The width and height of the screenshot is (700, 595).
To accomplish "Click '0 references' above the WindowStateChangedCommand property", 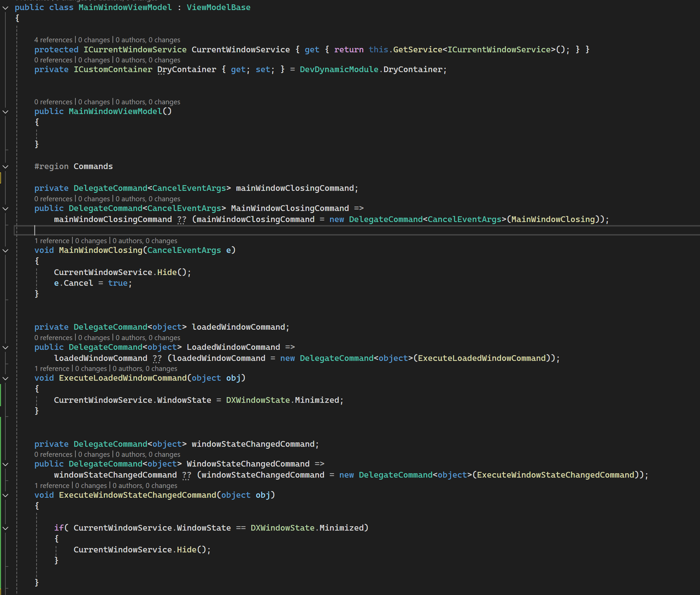I will tap(53, 455).
